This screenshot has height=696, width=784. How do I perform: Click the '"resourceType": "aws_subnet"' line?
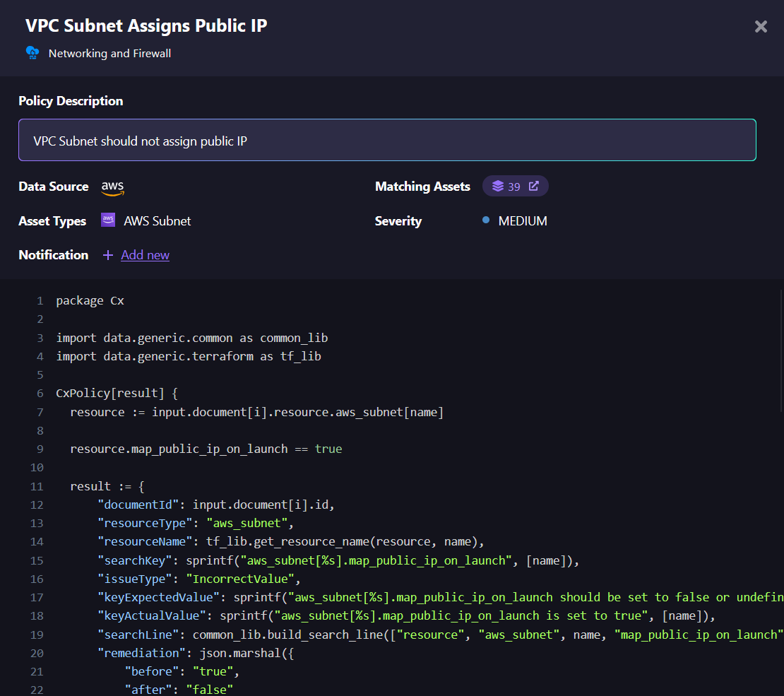[196, 524]
